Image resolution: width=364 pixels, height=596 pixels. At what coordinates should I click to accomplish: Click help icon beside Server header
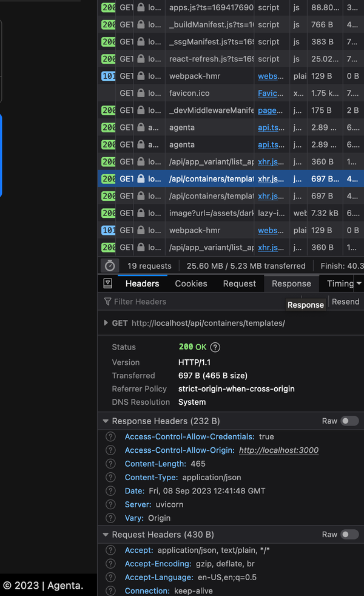(x=110, y=504)
